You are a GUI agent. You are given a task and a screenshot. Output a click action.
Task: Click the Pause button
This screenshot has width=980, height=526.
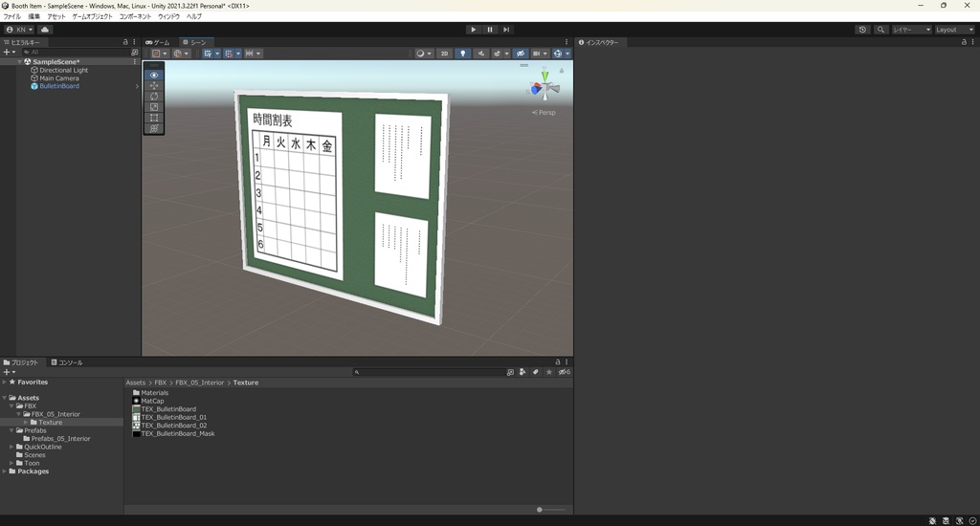(490, 30)
